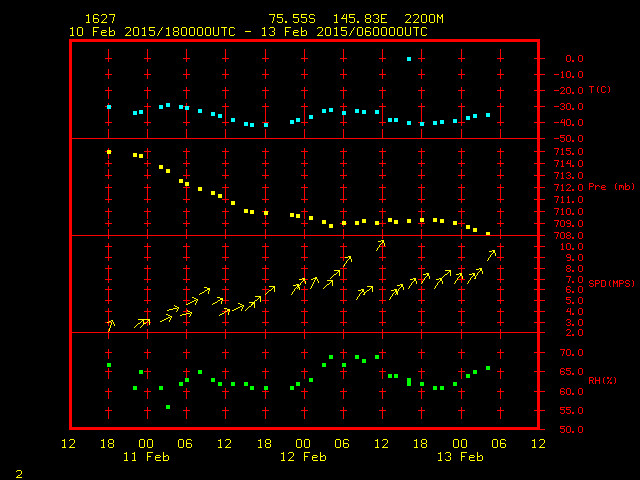Click the "-50.0" temperature tick value

569,139
